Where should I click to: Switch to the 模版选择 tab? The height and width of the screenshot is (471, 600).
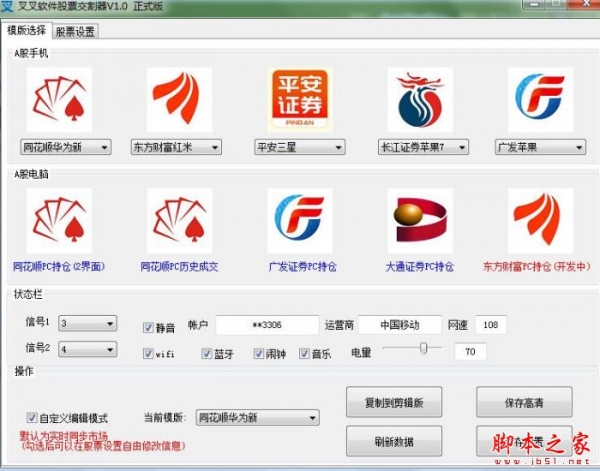[26, 30]
